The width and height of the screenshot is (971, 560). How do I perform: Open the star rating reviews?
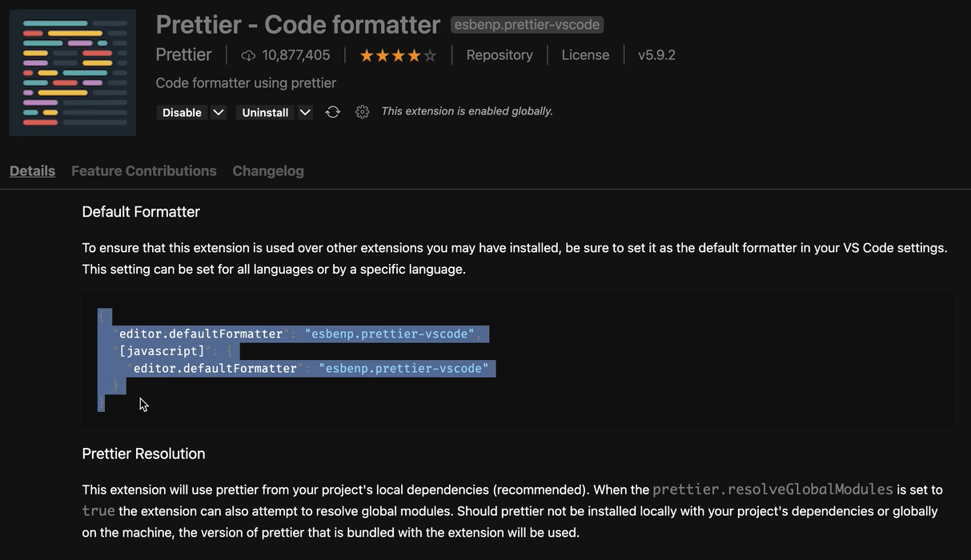pyautogui.click(x=398, y=55)
